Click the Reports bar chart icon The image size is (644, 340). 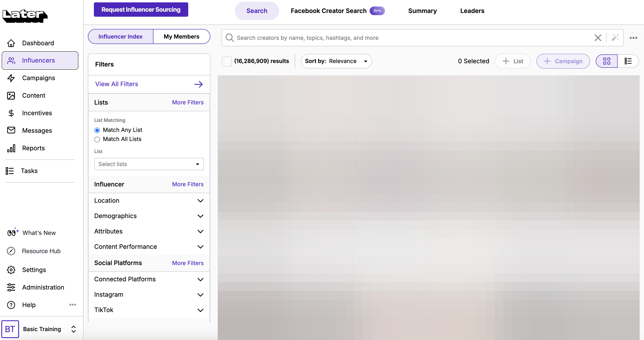click(11, 148)
